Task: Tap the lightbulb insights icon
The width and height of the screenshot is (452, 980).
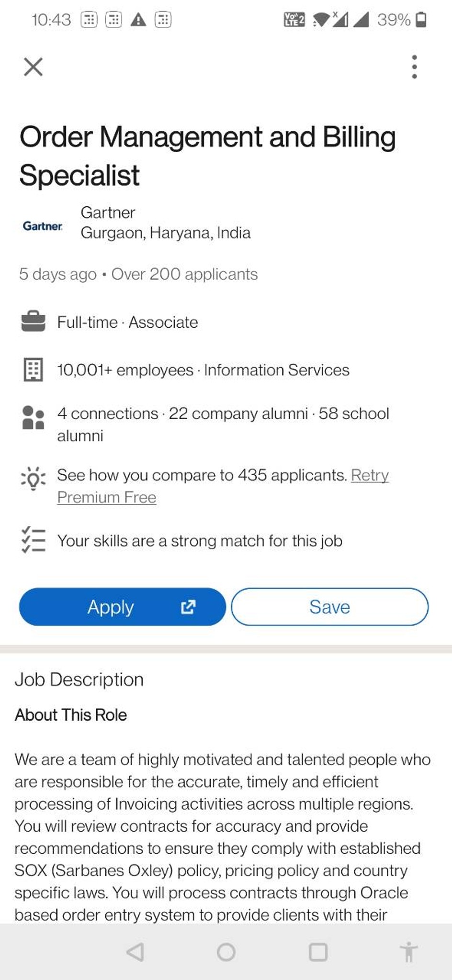Action: 33,479
